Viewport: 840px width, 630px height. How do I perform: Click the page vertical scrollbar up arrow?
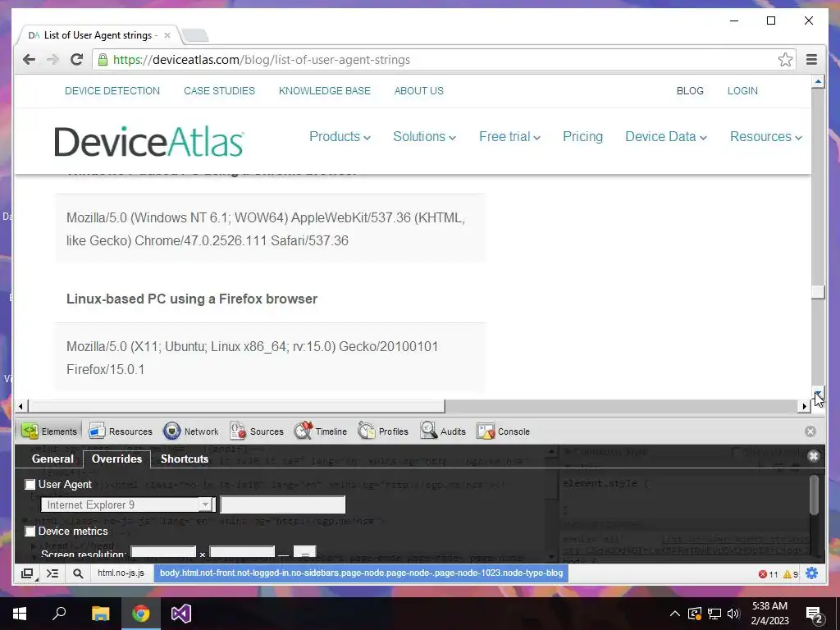[818, 82]
